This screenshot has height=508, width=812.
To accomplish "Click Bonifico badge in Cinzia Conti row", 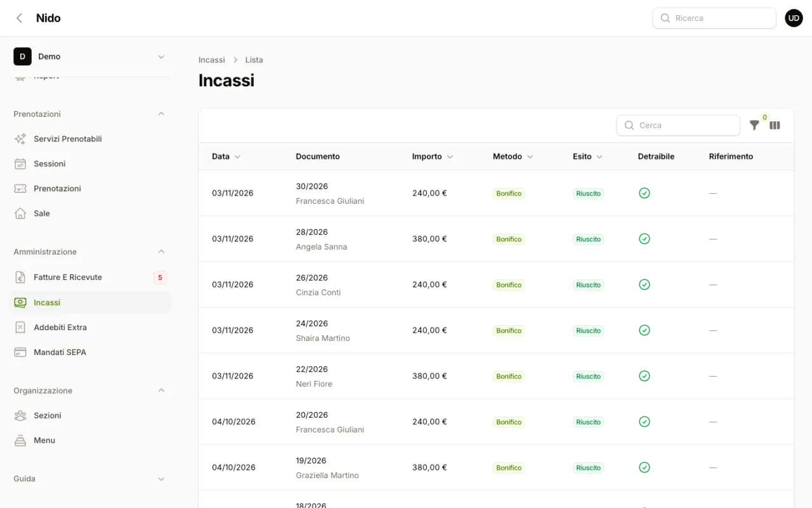I will coord(509,285).
